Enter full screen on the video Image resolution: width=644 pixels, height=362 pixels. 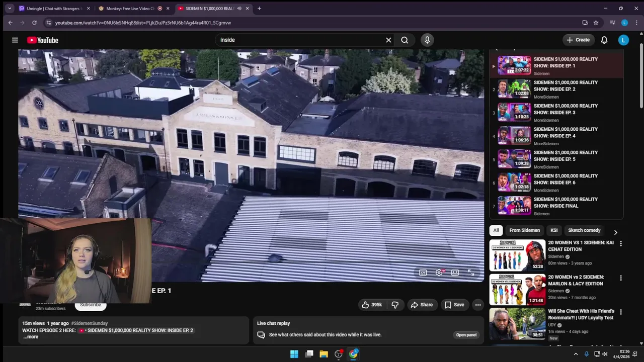471,273
